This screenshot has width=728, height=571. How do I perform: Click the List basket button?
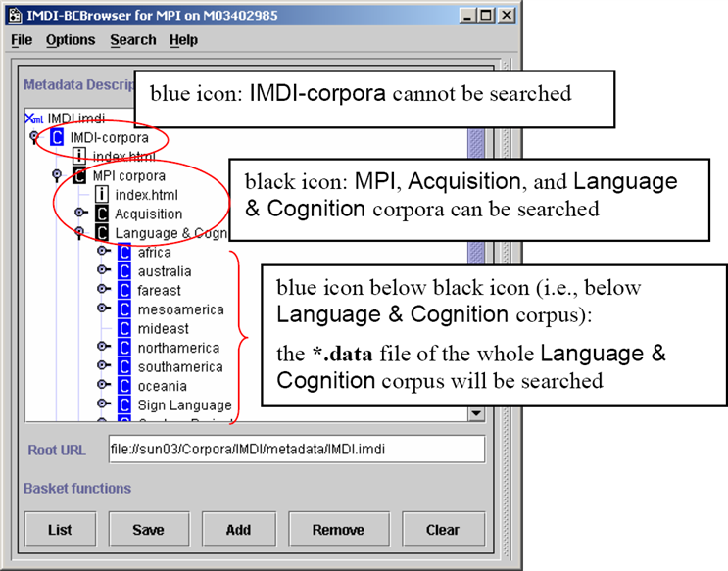(61, 529)
